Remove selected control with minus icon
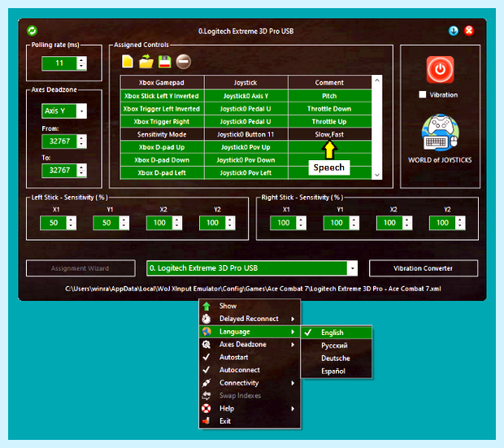Viewport: 504px width, 448px height. (x=184, y=62)
